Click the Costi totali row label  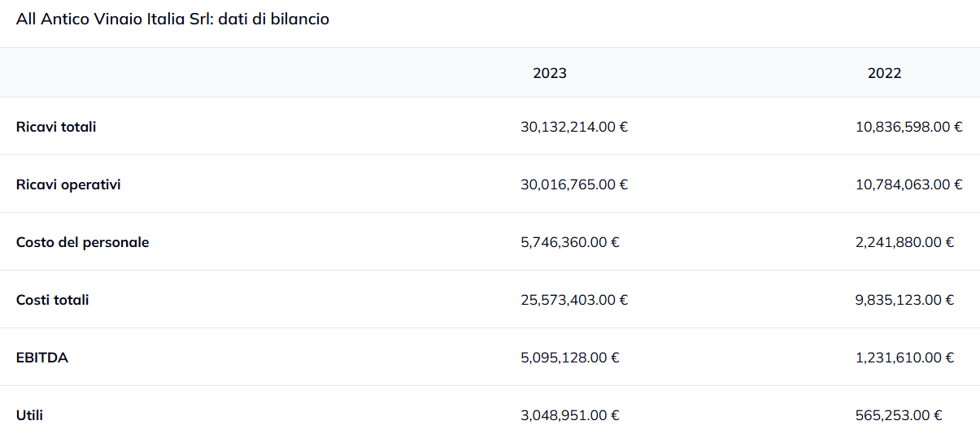coord(53,300)
